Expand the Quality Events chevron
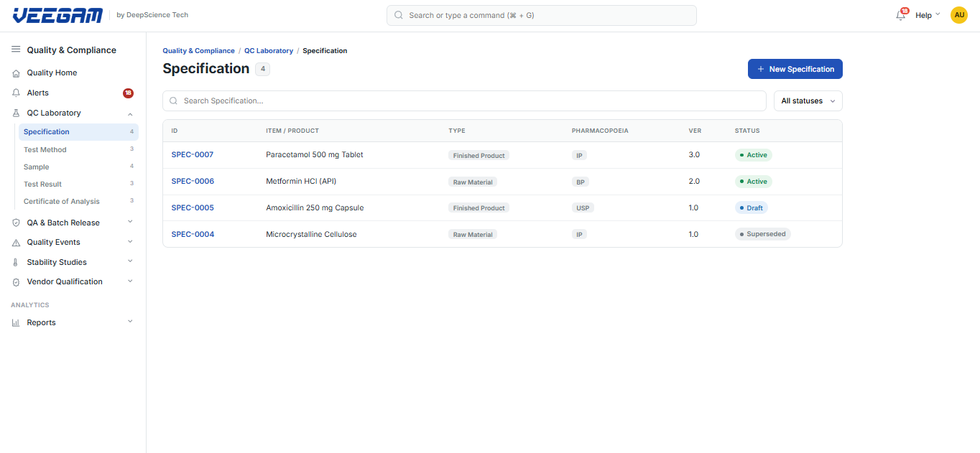The width and height of the screenshot is (980, 453). [x=130, y=242]
